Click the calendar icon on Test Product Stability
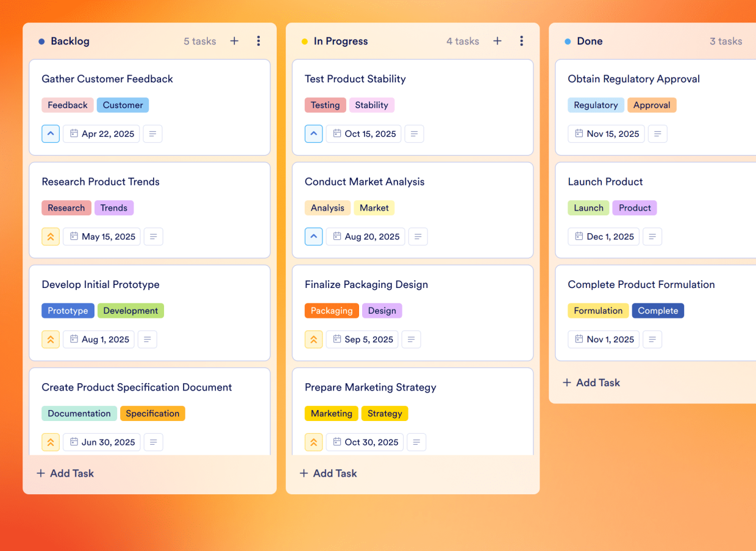The image size is (756, 551). 363,134
